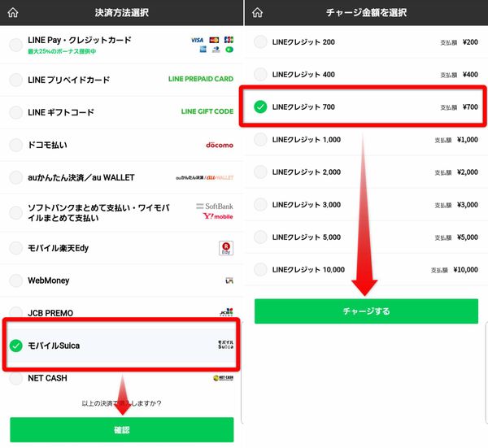The width and height of the screenshot is (488, 448).
Task: Tap the green 確認 button
Action: coord(122,429)
